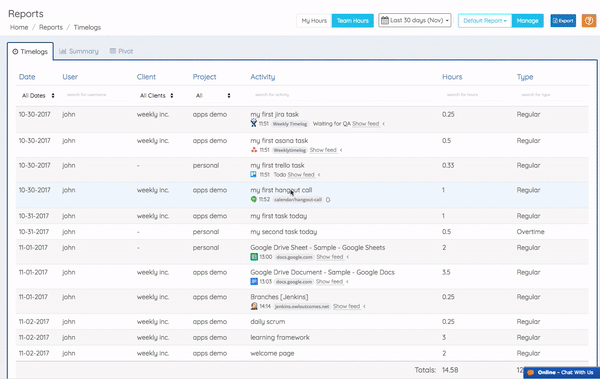The width and height of the screenshot is (600, 379).
Task: Click the Google Docs icon in activity row
Action: tap(254, 282)
